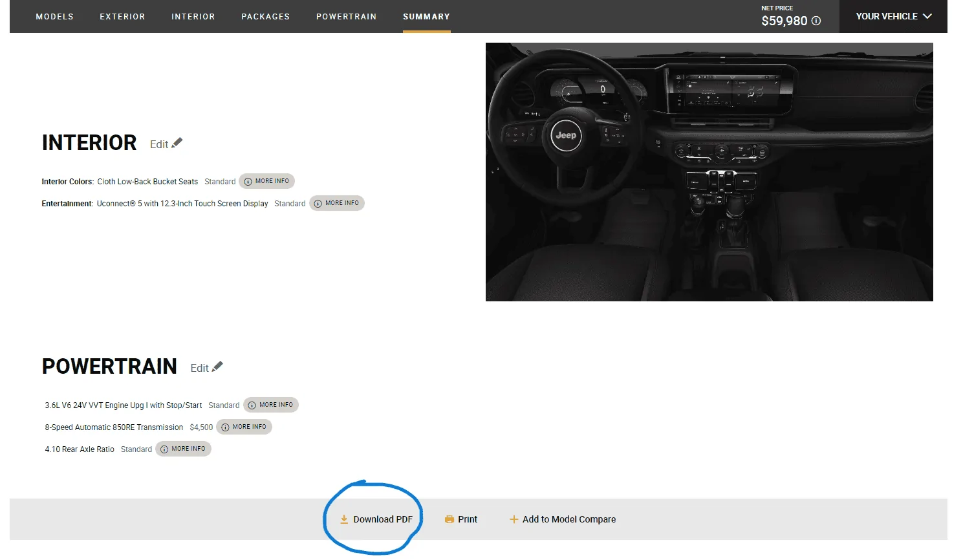Select the Packages tab
The width and height of the screenshot is (974, 560).
[265, 17]
